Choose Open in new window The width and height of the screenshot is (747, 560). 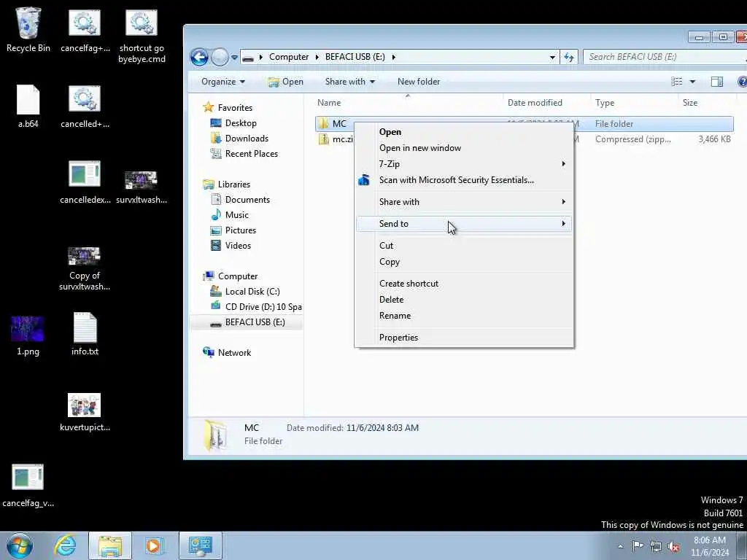(x=463, y=147)
